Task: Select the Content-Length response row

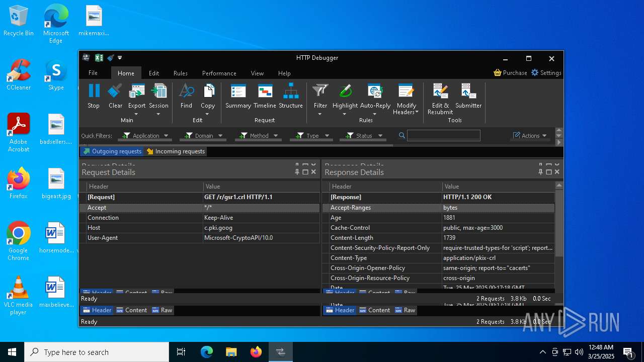Action: (438, 238)
